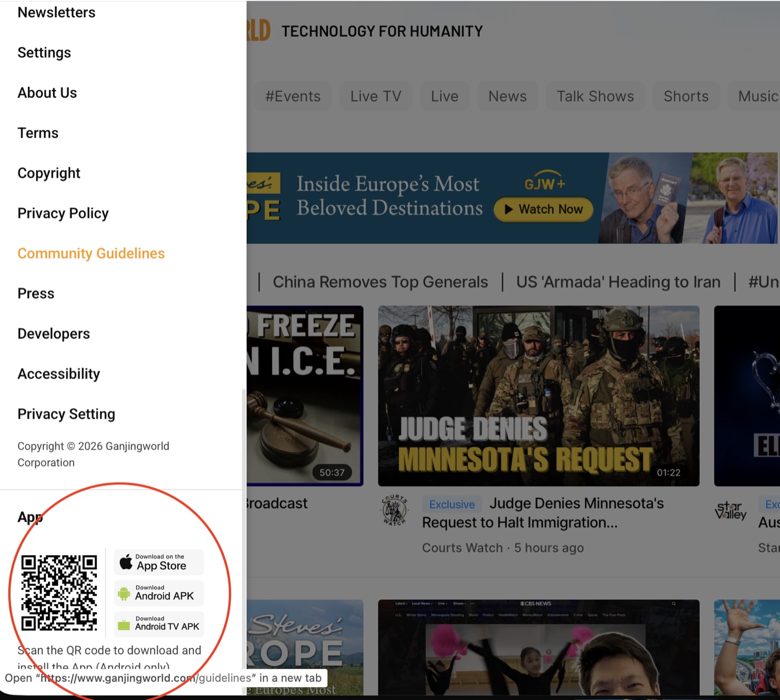Open video title Judge Denies Minnesota's Request
Viewport: 780px width, 700px height.
(544, 513)
